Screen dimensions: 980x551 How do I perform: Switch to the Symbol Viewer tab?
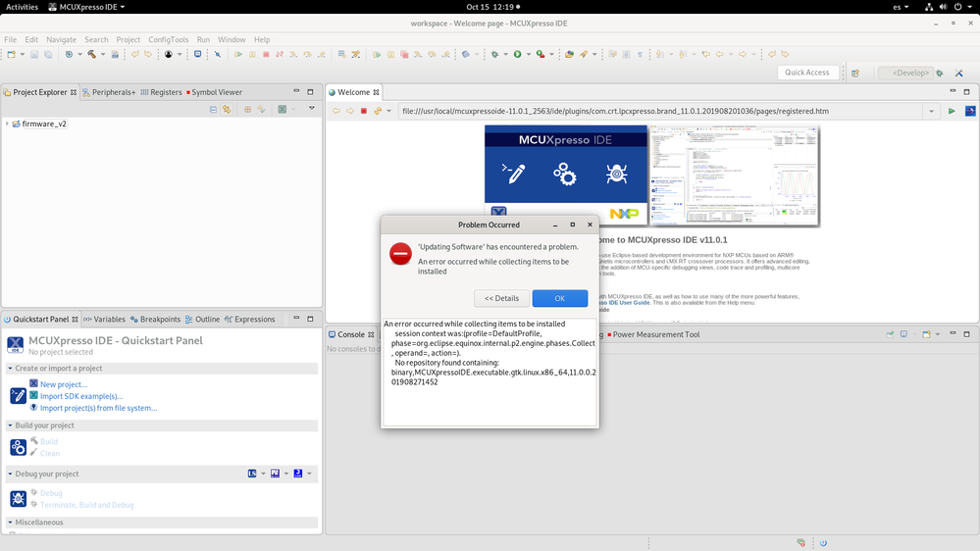214,92
